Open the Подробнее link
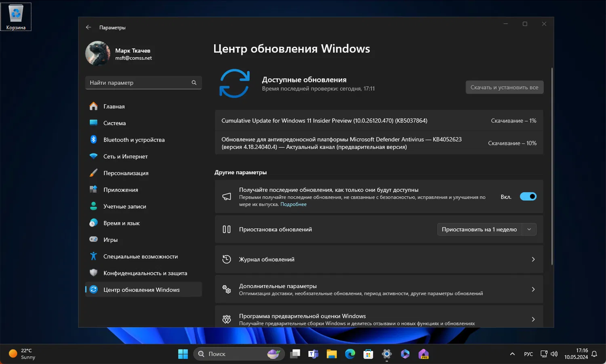This screenshot has height=364, width=606. (x=293, y=204)
